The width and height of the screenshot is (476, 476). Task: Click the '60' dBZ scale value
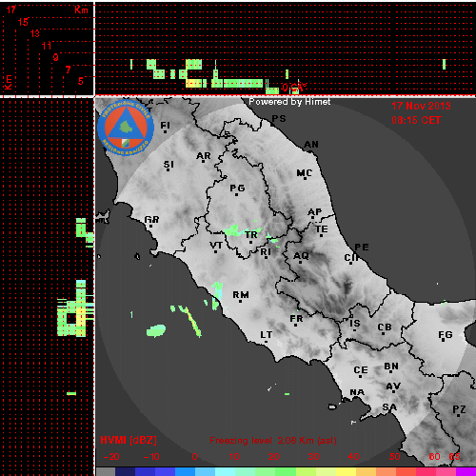click(x=434, y=457)
